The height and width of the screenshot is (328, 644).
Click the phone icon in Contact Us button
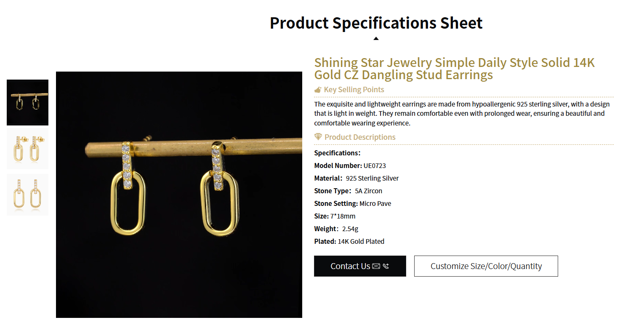[x=386, y=266]
